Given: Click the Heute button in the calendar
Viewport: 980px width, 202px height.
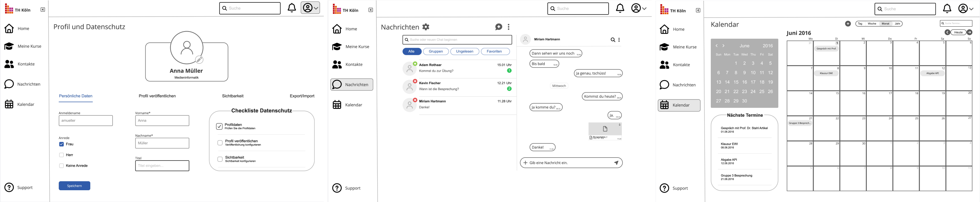Looking at the screenshot, I should pos(958,32).
